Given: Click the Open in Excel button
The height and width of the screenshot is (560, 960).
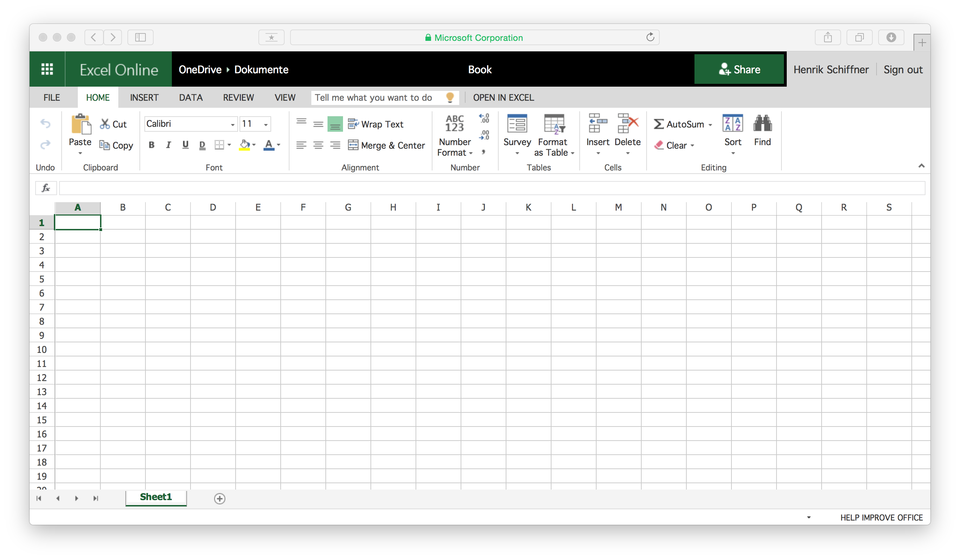Looking at the screenshot, I should (503, 97).
